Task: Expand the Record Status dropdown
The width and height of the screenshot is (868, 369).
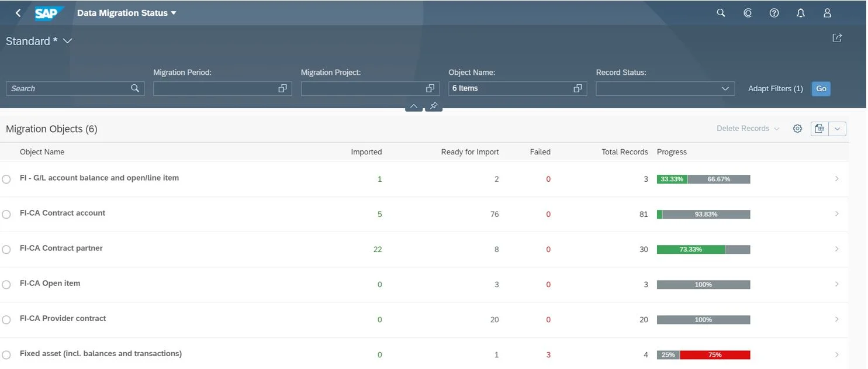Action: click(725, 89)
